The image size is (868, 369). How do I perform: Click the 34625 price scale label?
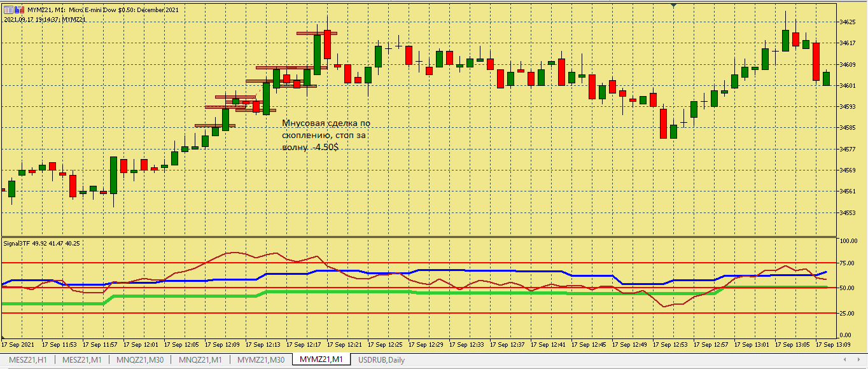click(x=848, y=22)
